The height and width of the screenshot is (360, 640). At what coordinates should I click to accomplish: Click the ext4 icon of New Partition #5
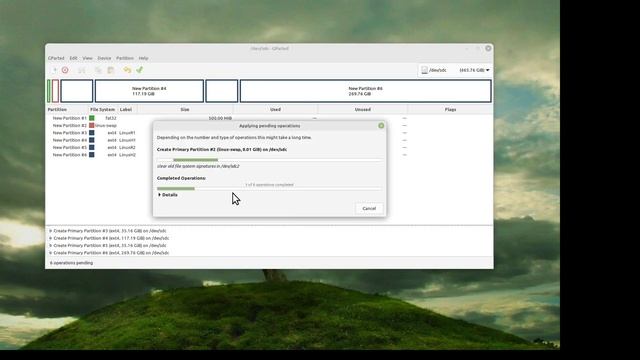92,147
